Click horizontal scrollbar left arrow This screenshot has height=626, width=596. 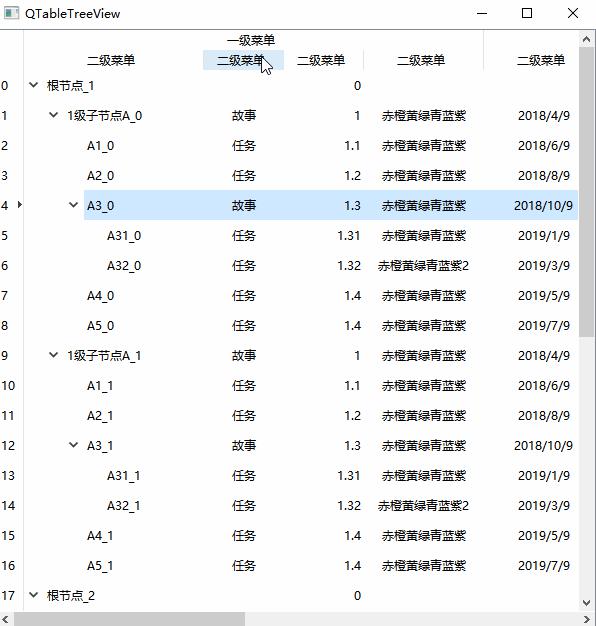click(x=6, y=619)
